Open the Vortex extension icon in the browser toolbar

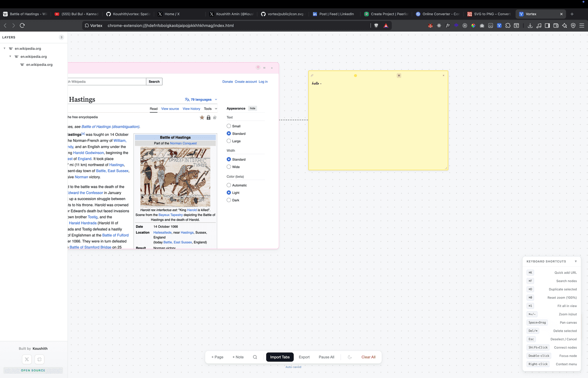pos(499,25)
